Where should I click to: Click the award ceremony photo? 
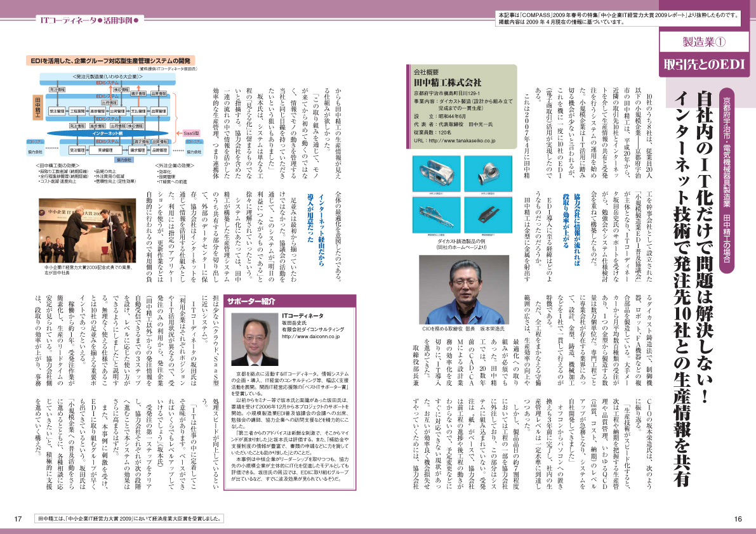coord(87,230)
